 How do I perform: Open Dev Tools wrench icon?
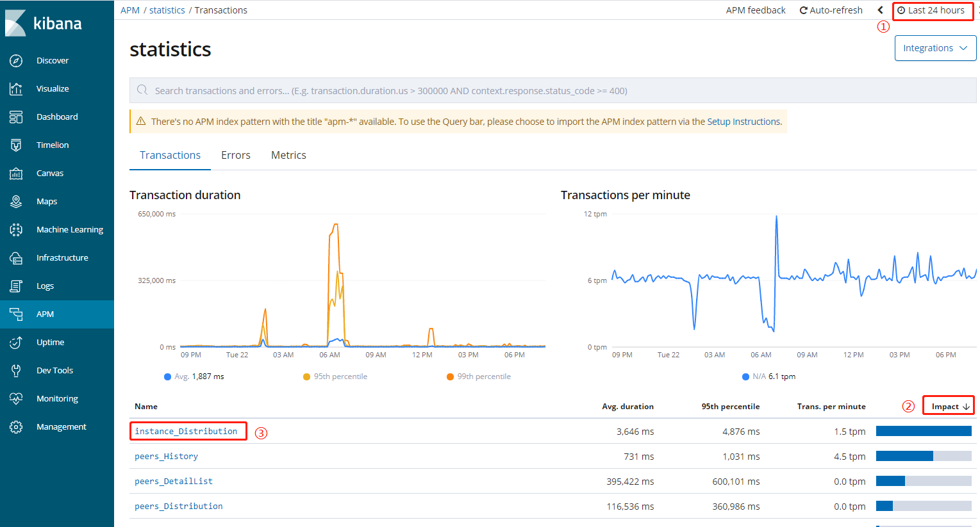click(16, 371)
